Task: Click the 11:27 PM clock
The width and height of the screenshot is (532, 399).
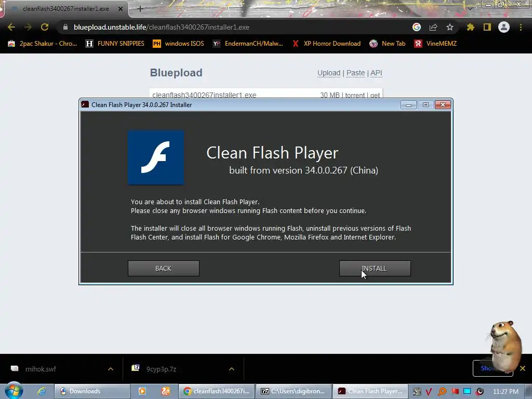Action: [506, 392]
